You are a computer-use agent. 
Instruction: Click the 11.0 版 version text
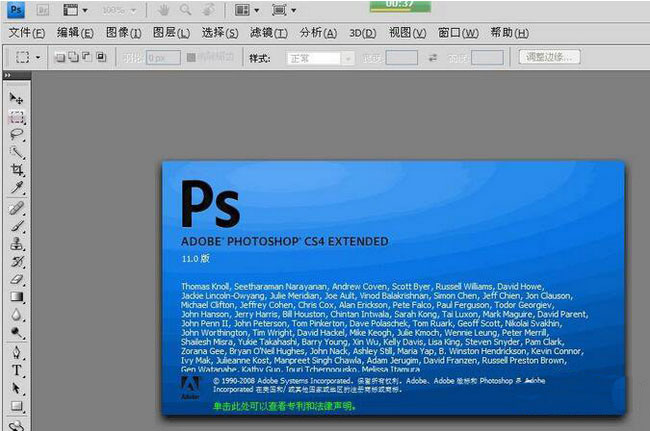(195, 259)
